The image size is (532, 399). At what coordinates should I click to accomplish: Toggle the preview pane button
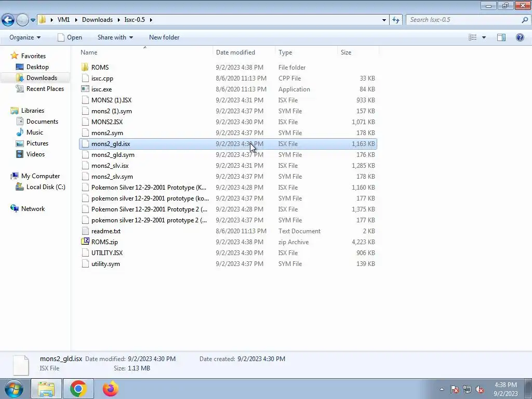click(501, 37)
